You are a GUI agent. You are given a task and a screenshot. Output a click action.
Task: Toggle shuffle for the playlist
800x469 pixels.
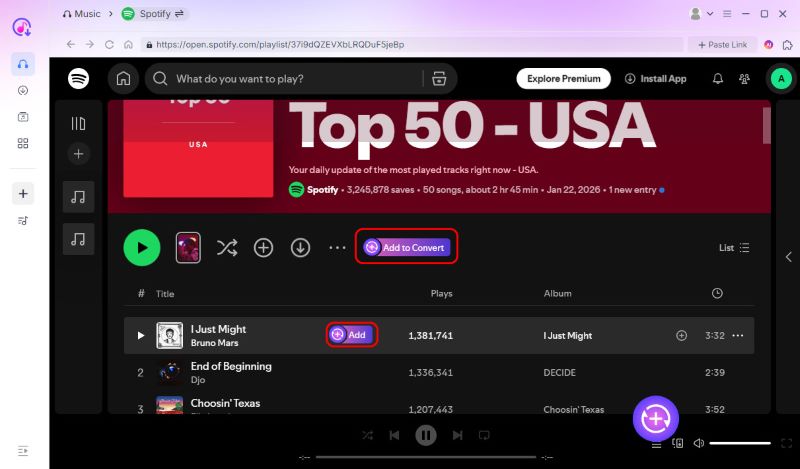[x=227, y=248]
